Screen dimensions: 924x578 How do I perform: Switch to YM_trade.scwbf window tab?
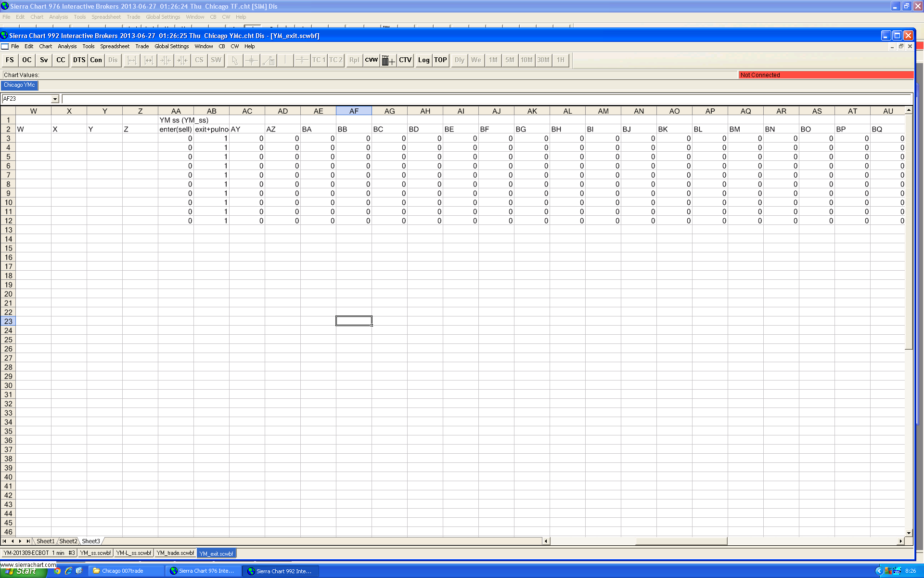point(175,553)
